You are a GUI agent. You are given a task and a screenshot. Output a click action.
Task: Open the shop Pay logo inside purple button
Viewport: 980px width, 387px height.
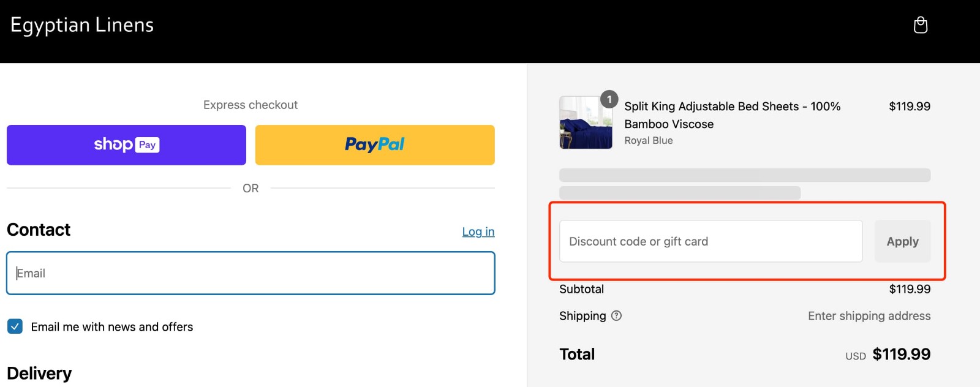(126, 145)
